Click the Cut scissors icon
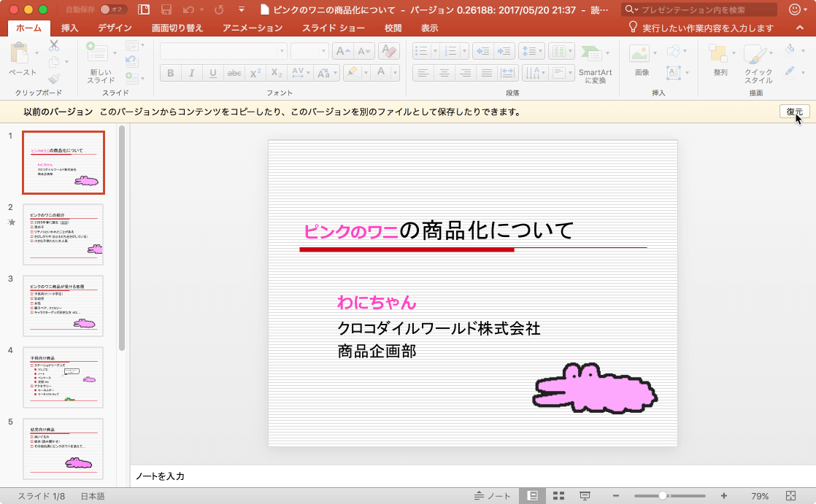Image resolution: width=816 pixels, height=504 pixels. (54, 45)
